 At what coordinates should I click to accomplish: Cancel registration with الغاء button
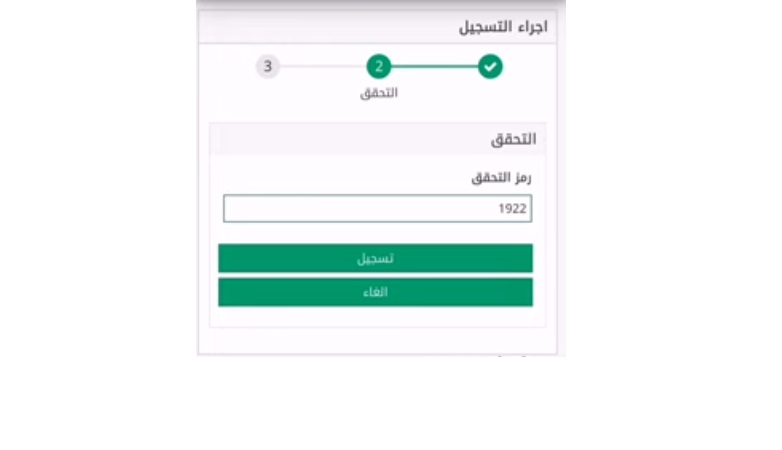tap(375, 292)
